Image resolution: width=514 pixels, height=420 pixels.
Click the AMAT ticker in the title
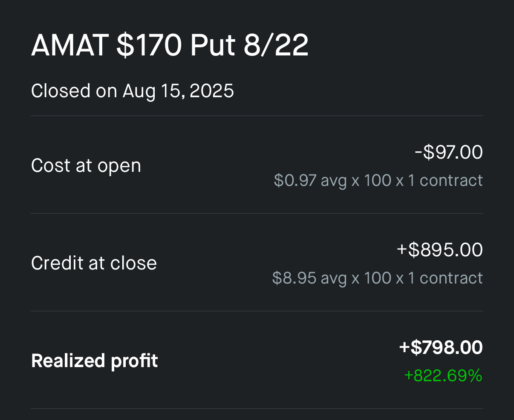click(70, 46)
